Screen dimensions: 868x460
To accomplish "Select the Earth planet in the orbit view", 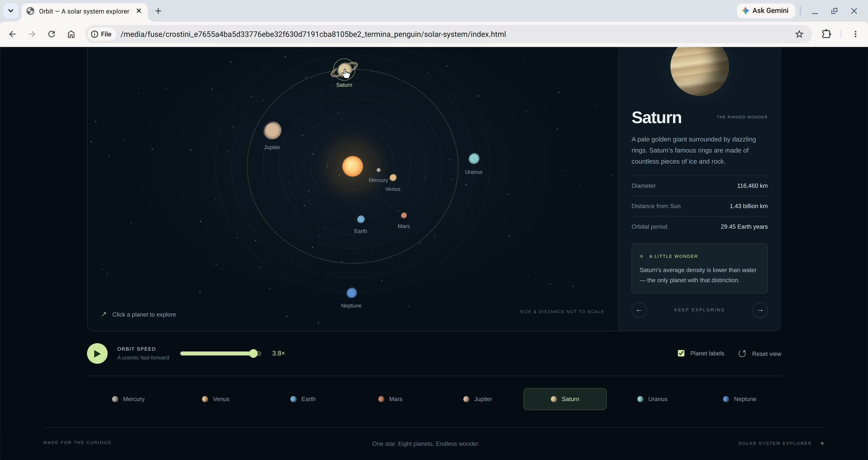I will 361,219.
